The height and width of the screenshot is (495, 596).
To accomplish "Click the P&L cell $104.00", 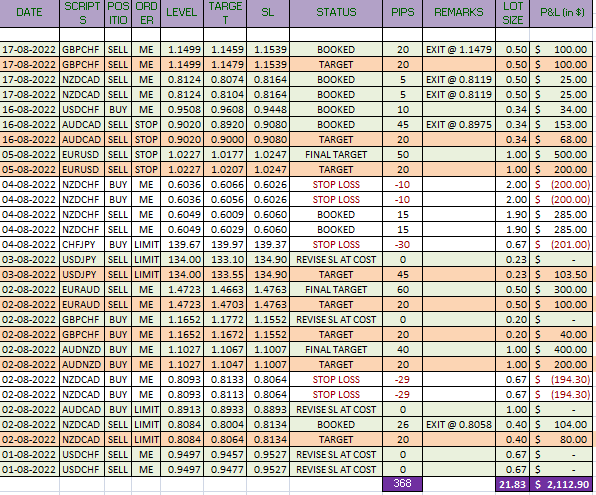I will tap(561, 425).
